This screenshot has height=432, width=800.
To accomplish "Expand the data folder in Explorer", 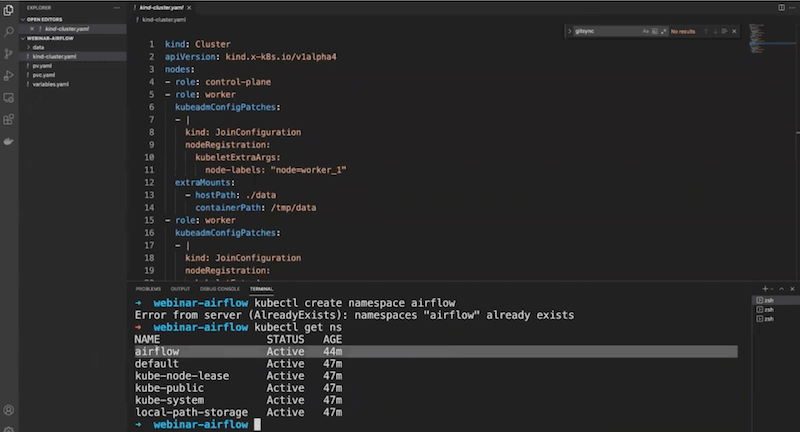I will click(x=38, y=47).
